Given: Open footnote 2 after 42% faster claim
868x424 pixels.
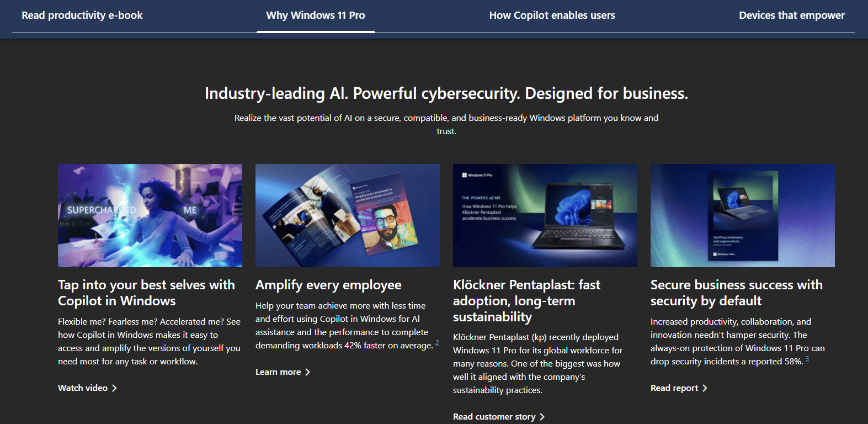Looking at the screenshot, I should click(437, 343).
